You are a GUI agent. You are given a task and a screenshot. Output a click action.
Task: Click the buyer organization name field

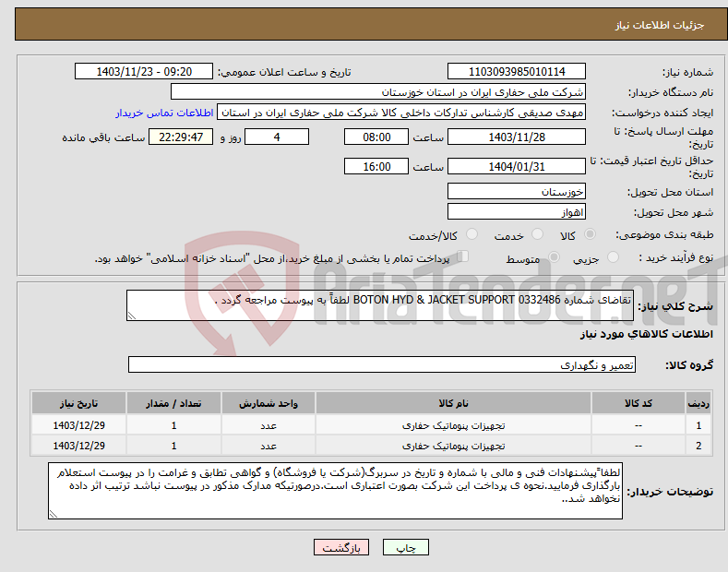pos(378,92)
